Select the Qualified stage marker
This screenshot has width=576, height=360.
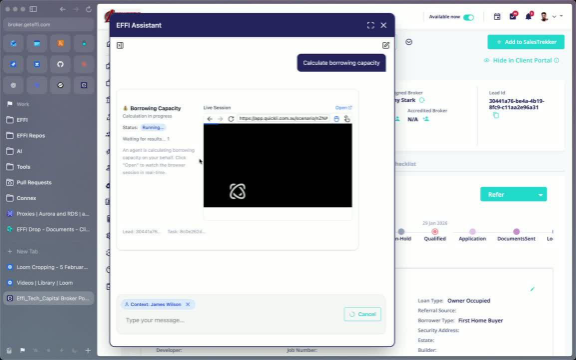point(435,232)
